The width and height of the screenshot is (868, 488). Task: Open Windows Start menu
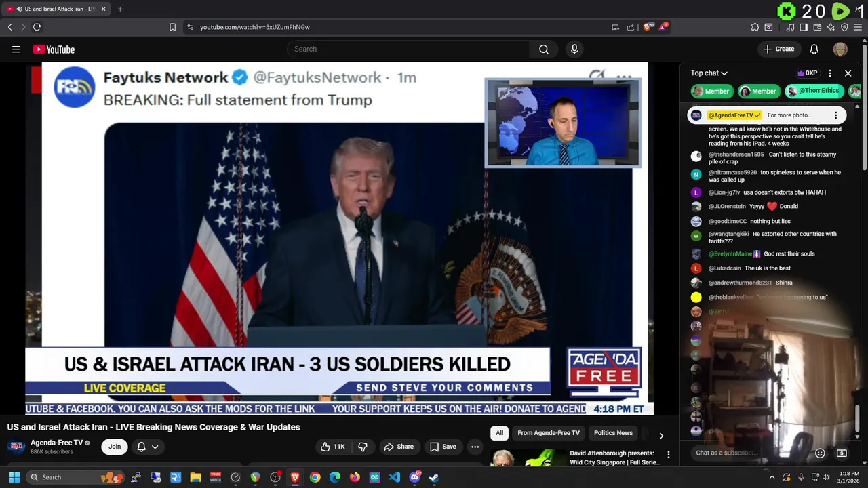[x=14, y=477]
